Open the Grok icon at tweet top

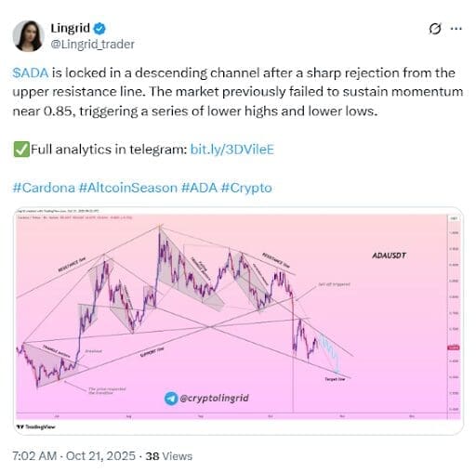(435, 29)
